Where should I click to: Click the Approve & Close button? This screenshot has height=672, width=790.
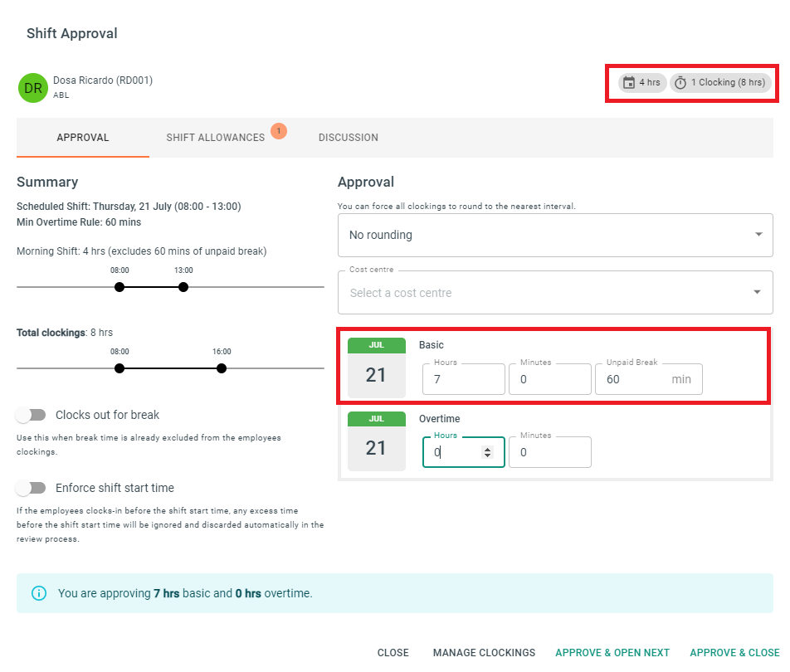coord(734,652)
